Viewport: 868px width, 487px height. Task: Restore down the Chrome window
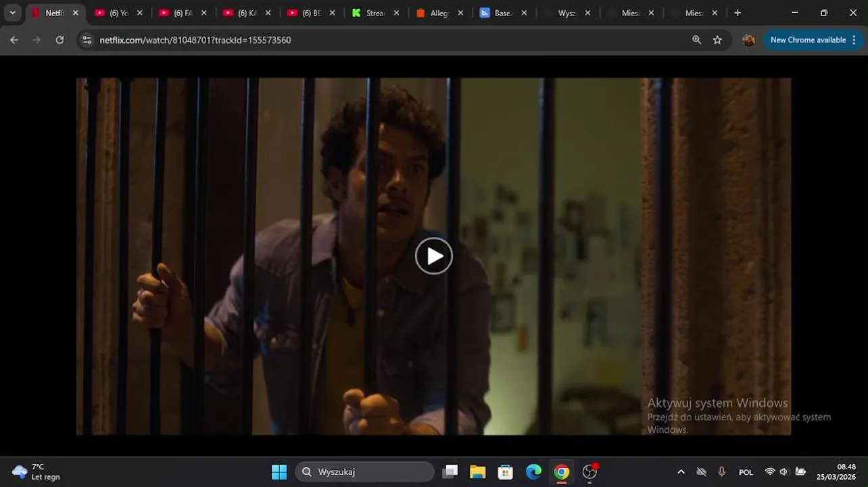823,13
